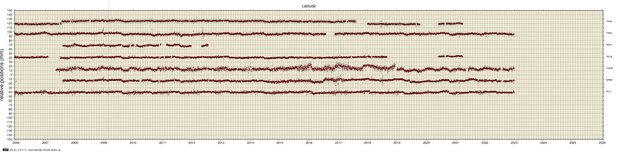Click the 2017 year tick label
The width and height of the screenshot is (644, 152).
pyautogui.click(x=338, y=143)
